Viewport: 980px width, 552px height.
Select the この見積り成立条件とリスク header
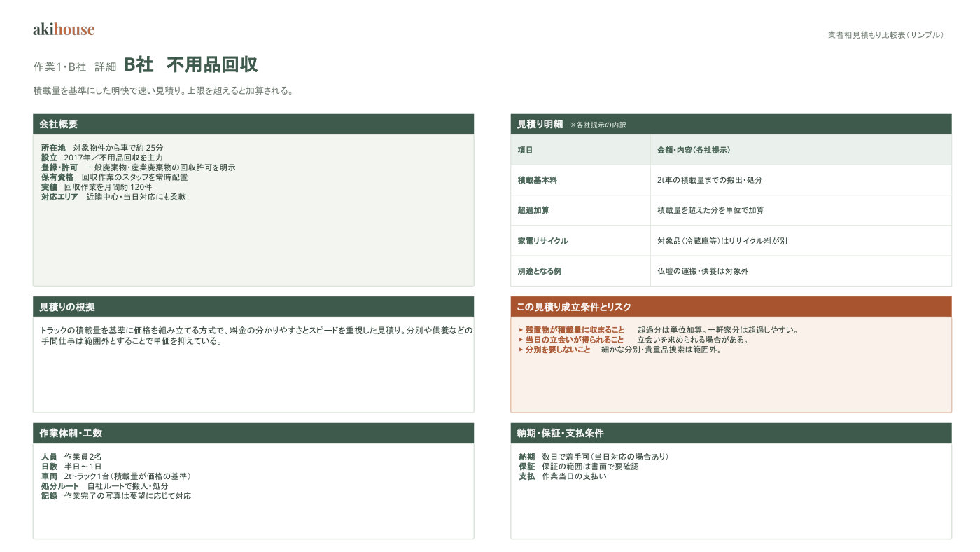731,307
